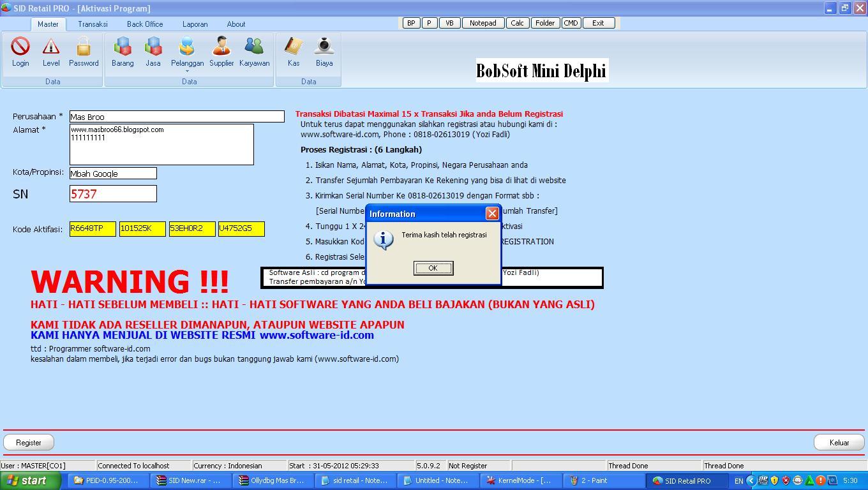868x490 pixels.
Task: Open the Calc launcher button
Action: point(517,22)
